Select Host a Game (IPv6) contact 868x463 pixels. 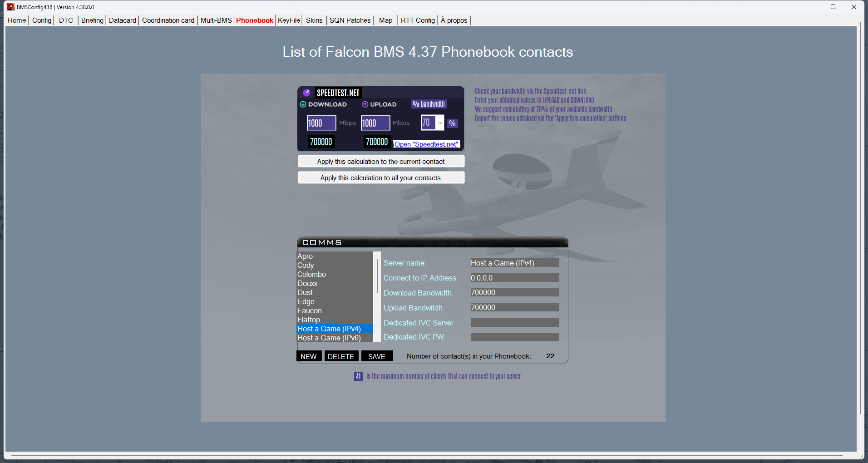pos(335,338)
